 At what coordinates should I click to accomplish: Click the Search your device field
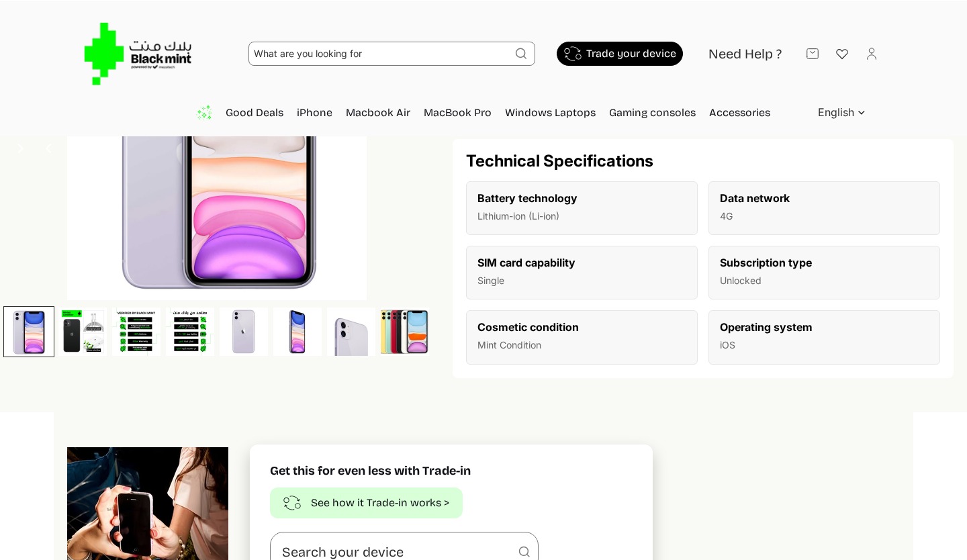pos(396,552)
